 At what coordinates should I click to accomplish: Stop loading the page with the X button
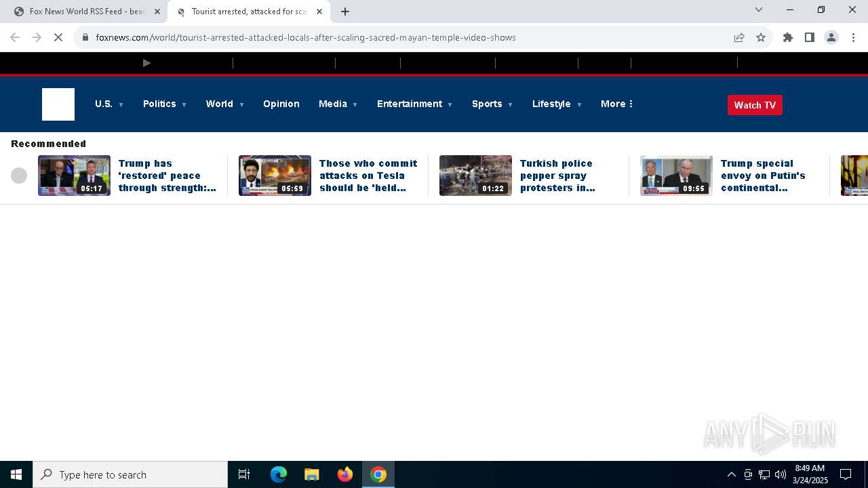[x=58, y=37]
